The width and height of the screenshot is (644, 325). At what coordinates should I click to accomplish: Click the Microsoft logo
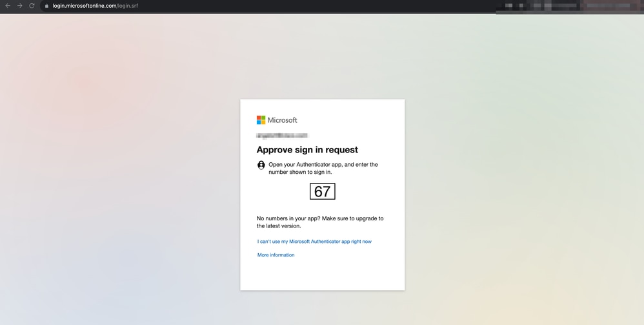(x=277, y=120)
